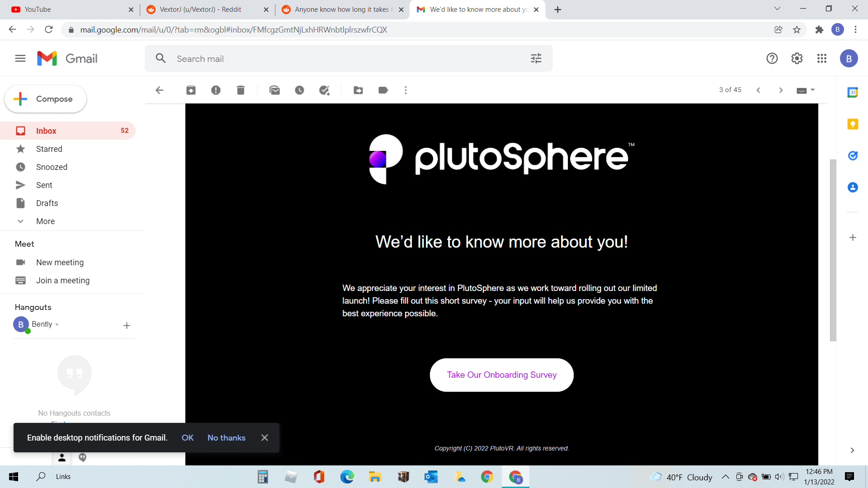Open input tools keyboard dropdown
The width and height of the screenshot is (868, 488).
click(x=812, y=90)
